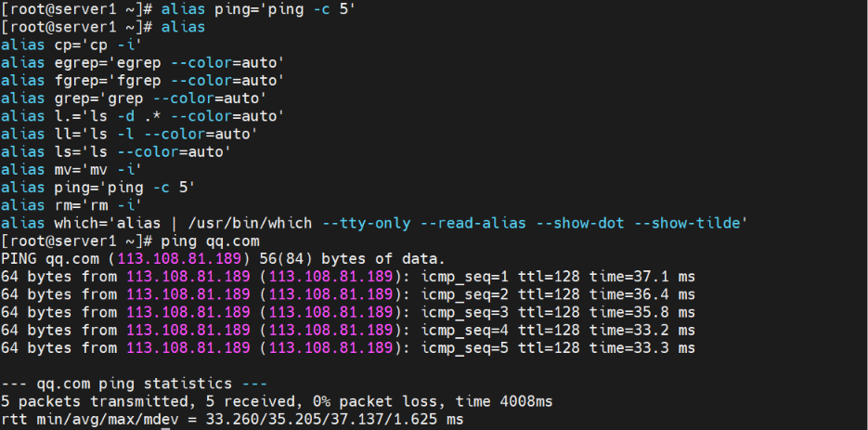Click the line alias ll='ls -l --color=auto'
Image resolution: width=868 pixels, height=430 pixels.
tap(130, 134)
